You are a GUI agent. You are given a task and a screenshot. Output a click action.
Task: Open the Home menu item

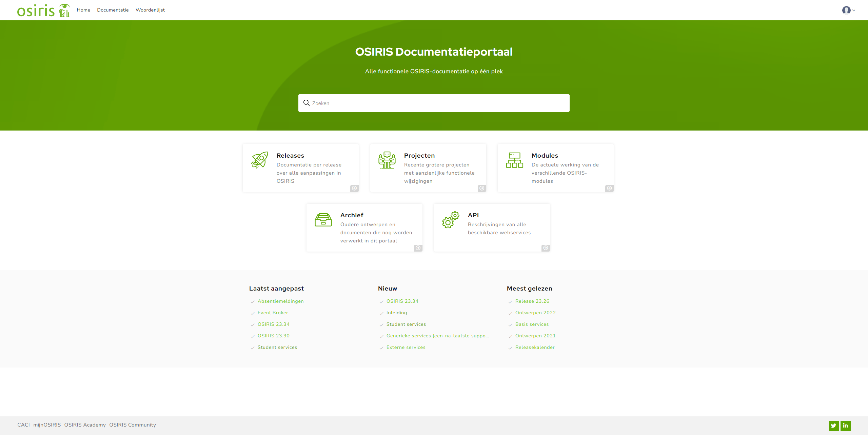83,10
